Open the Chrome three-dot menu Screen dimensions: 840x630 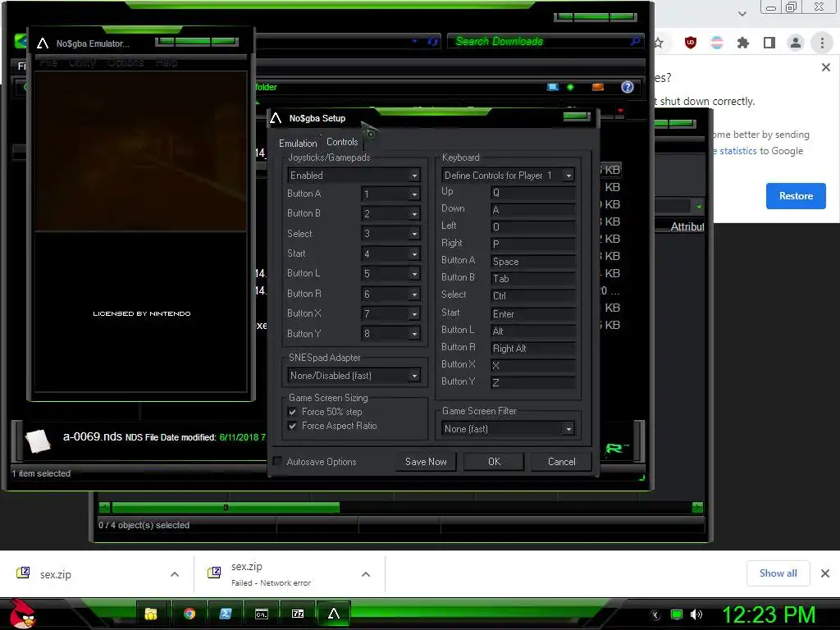[x=822, y=43]
